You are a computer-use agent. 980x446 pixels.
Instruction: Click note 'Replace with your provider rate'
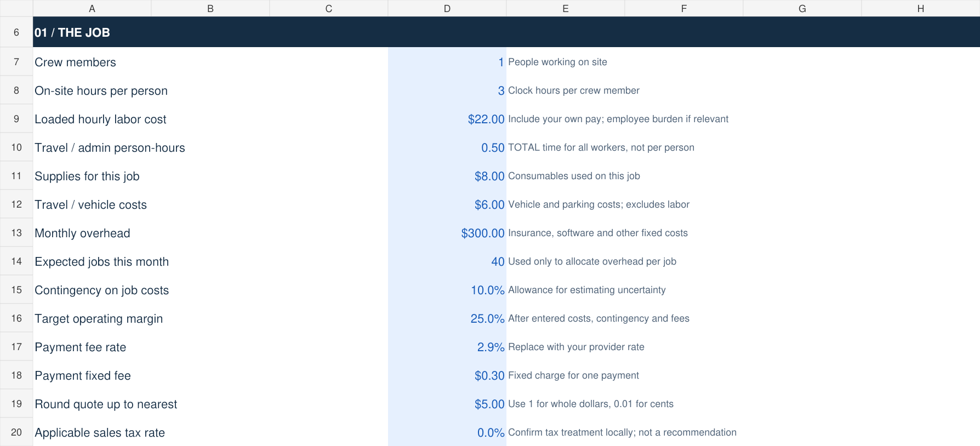[x=576, y=347]
